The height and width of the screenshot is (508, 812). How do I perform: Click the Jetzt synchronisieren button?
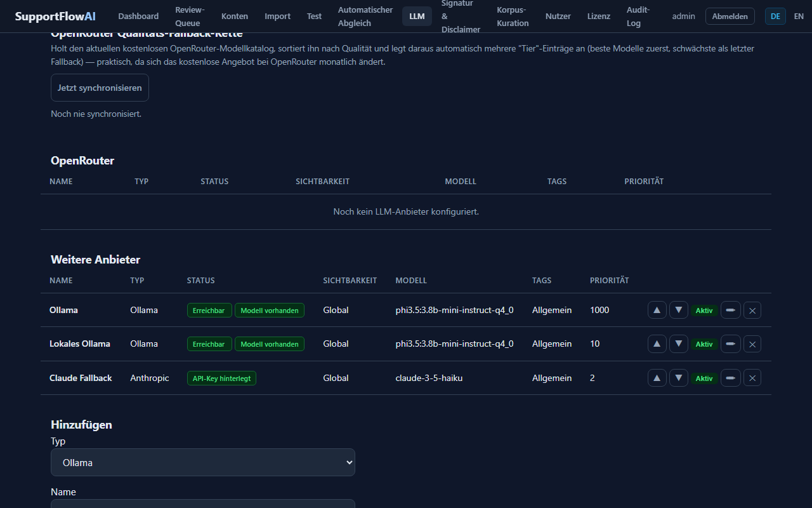(x=100, y=88)
